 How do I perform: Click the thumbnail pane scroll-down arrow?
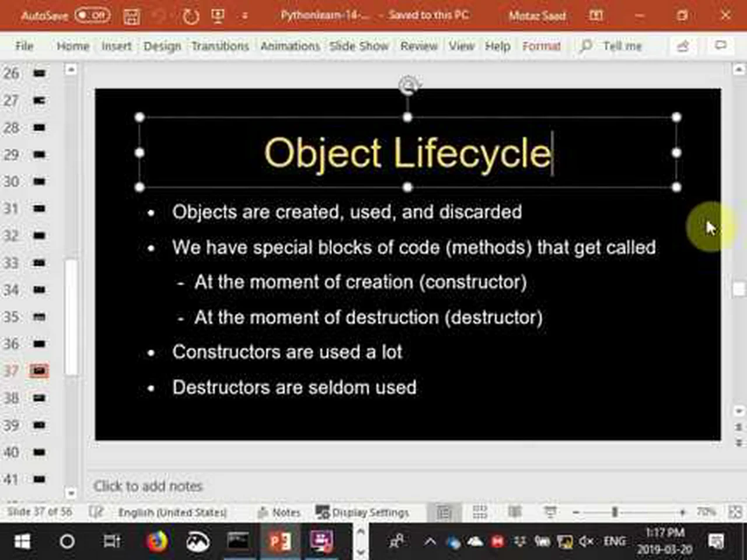pos(71,493)
